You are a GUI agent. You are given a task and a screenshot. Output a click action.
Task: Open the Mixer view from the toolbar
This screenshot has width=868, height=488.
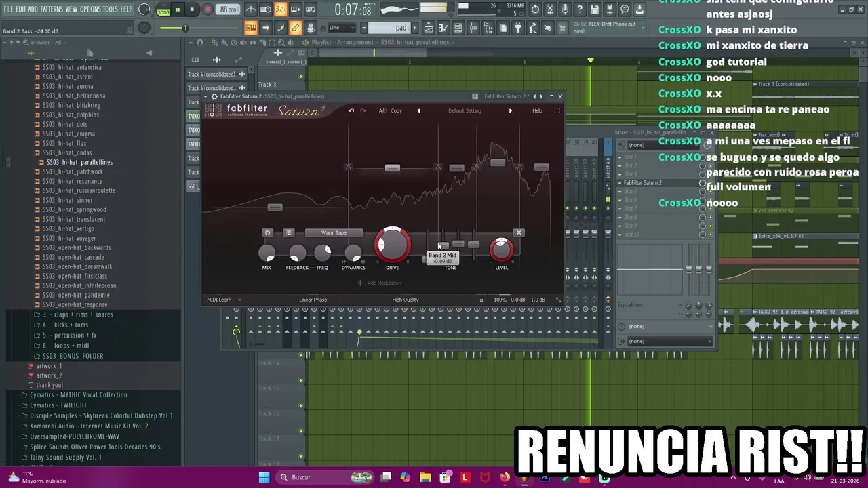(x=473, y=28)
